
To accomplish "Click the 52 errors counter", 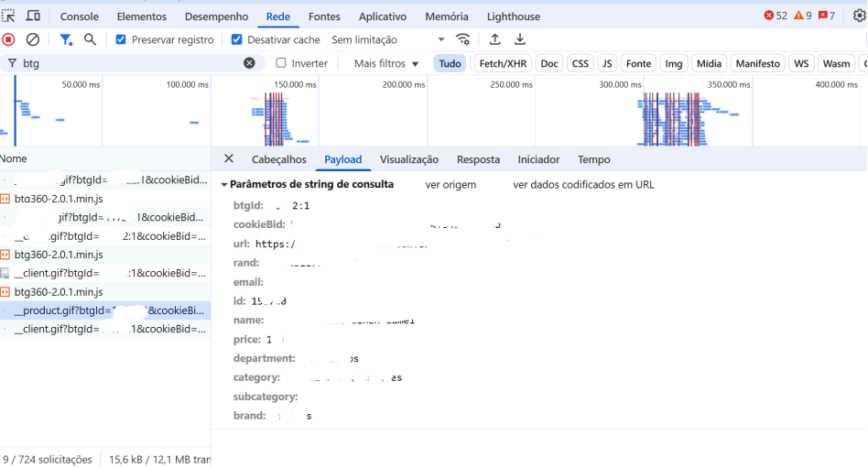I will [x=776, y=16].
